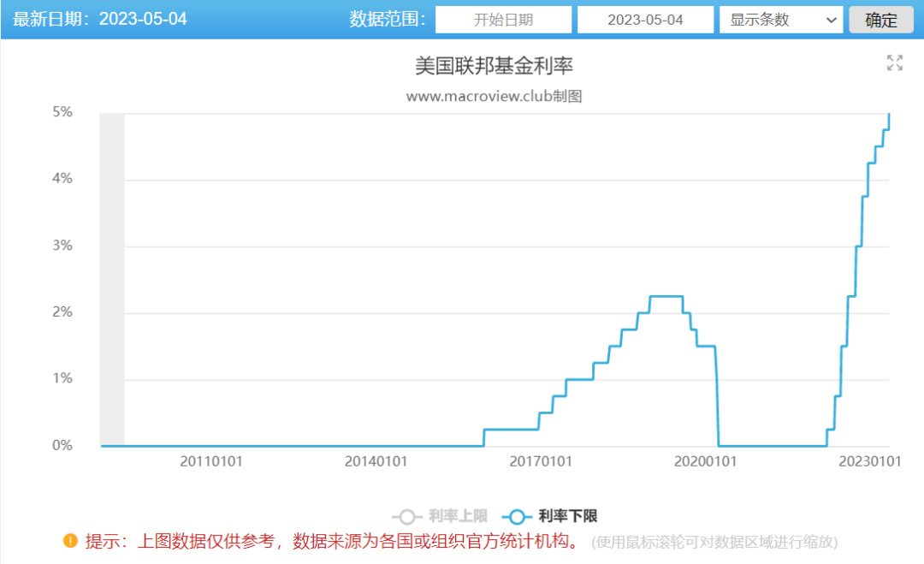
Task: Click the 5% y-axis label
Action: pos(63,112)
